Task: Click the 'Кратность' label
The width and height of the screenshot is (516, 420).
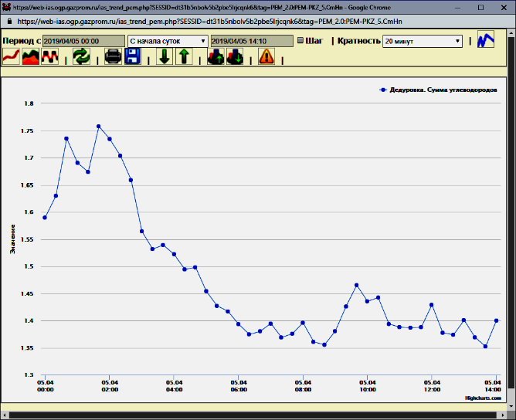Action: pyautogui.click(x=359, y=41)
